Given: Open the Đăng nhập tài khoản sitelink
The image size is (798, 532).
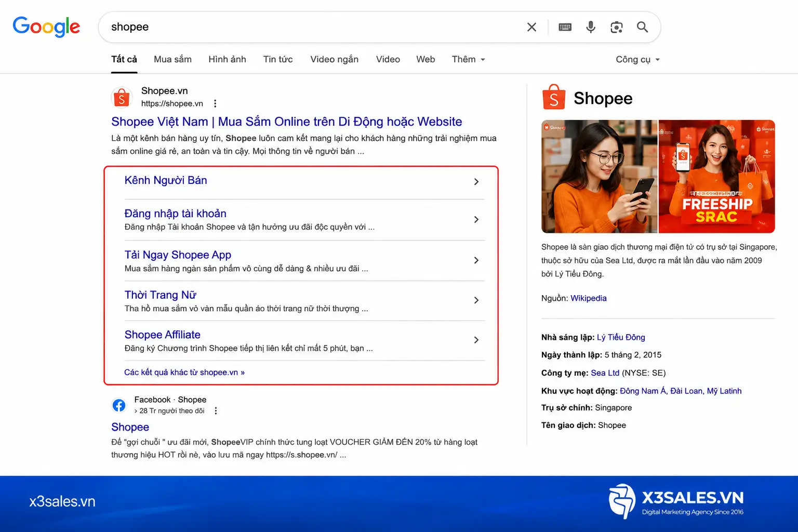Looking at the screenshot, I should point(176,214).
